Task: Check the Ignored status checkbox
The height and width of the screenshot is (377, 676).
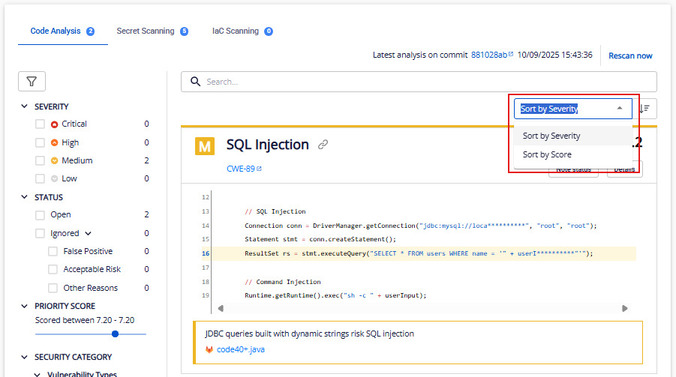Action: tap(40, 233)
